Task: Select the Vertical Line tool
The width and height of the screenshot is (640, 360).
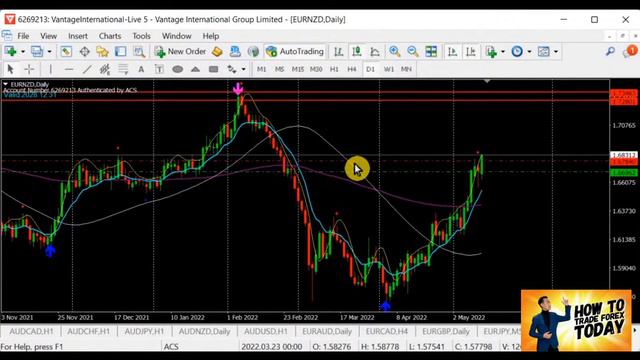Action: pyautogui.click(x=51, y=69)
